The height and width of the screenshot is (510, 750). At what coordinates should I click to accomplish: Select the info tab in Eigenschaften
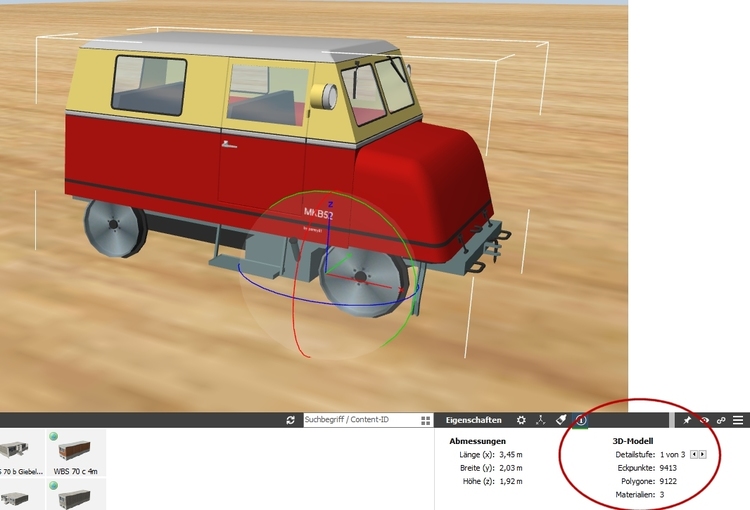[581, 420]
